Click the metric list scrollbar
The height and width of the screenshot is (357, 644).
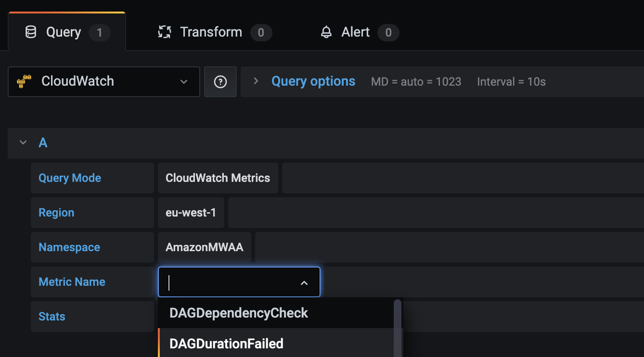[x=398, y=328]
